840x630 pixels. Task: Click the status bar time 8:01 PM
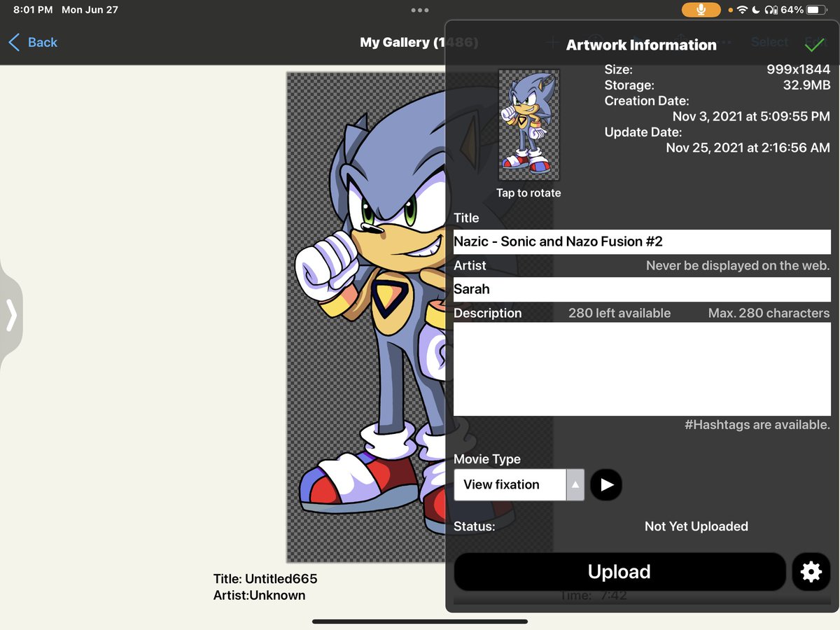pos(34,10)
